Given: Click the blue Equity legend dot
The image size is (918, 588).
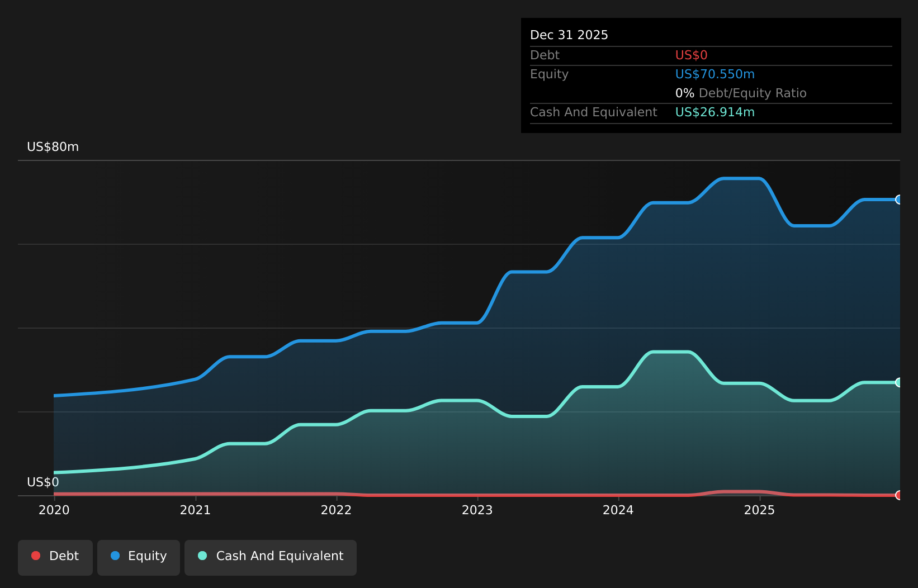Looking at the screenshot, I should (x=115, y=556).
